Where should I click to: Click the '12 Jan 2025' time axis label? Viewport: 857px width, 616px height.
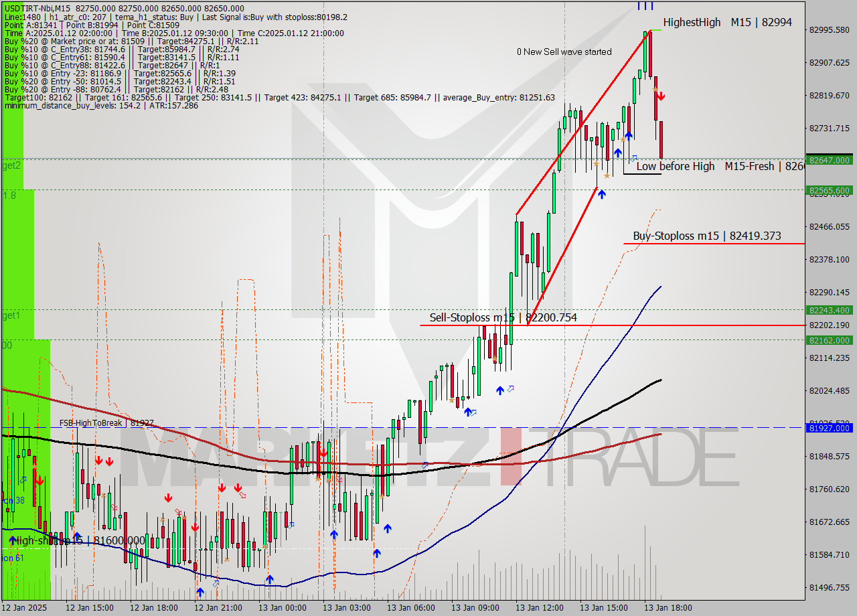click(25, 608)
